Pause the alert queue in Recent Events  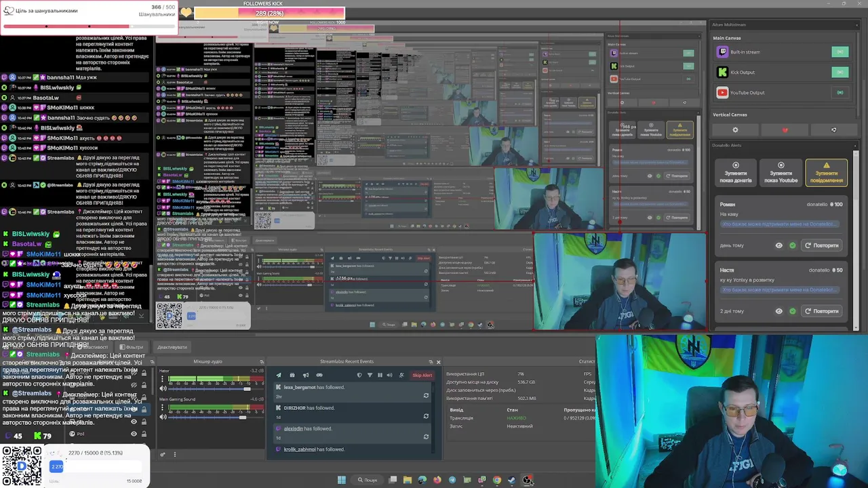point(380,375)
